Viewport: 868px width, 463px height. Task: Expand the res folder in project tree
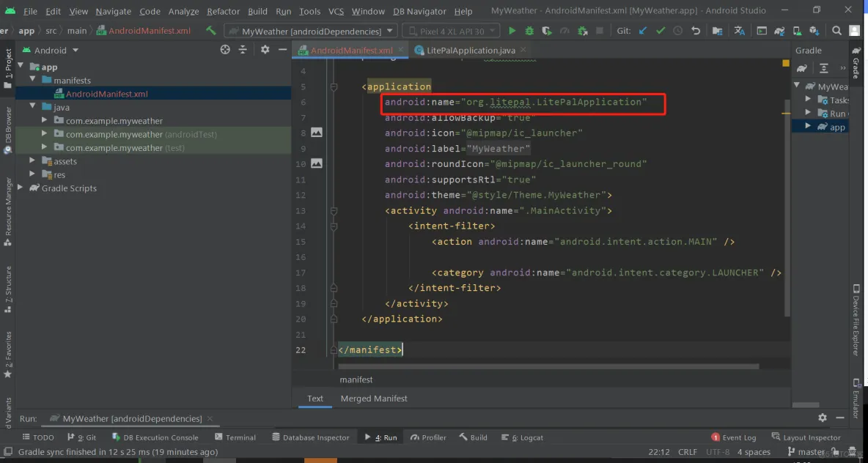click(33, 175)
